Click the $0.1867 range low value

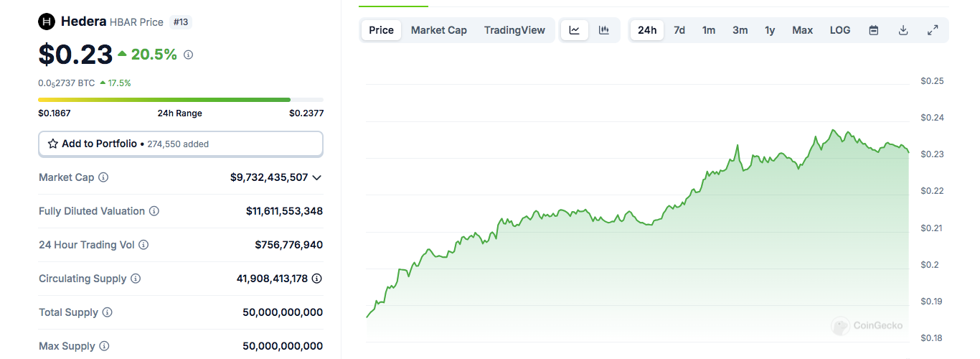55,113
